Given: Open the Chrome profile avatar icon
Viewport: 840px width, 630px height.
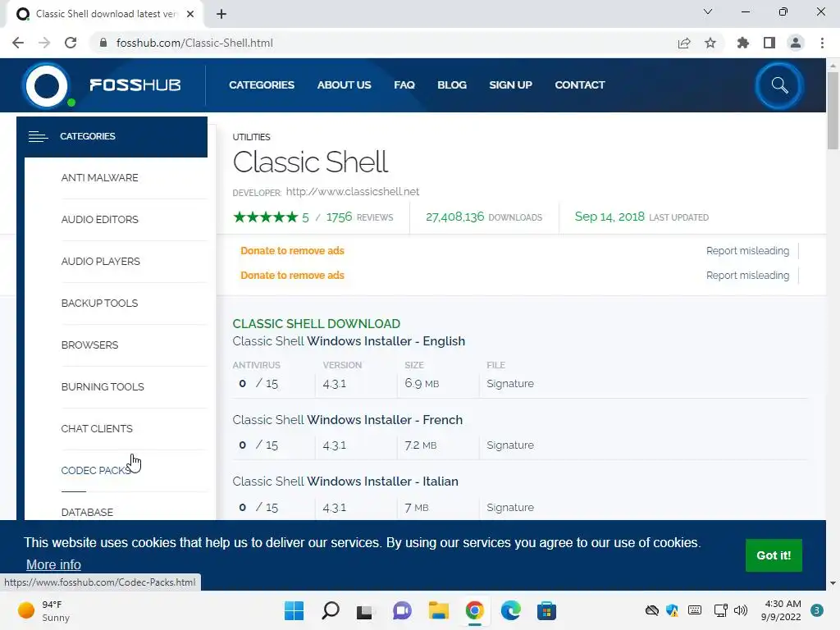Looking at the screenshot, I should 796,43.
